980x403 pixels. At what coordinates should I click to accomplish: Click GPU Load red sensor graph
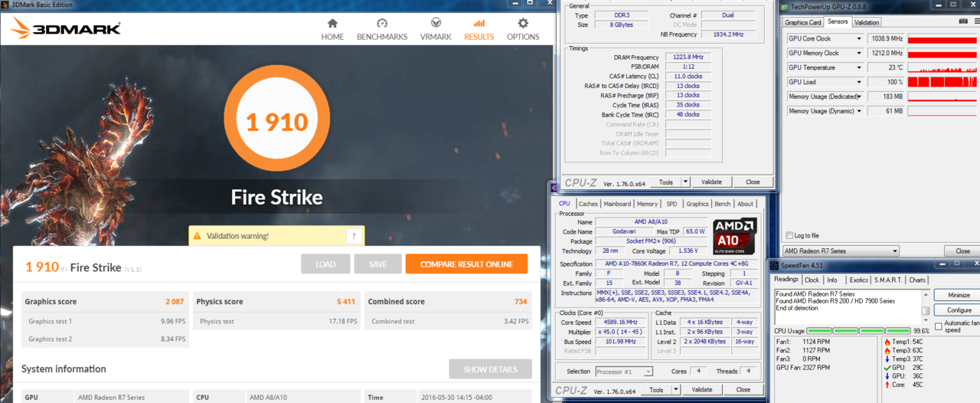point(943,82)
